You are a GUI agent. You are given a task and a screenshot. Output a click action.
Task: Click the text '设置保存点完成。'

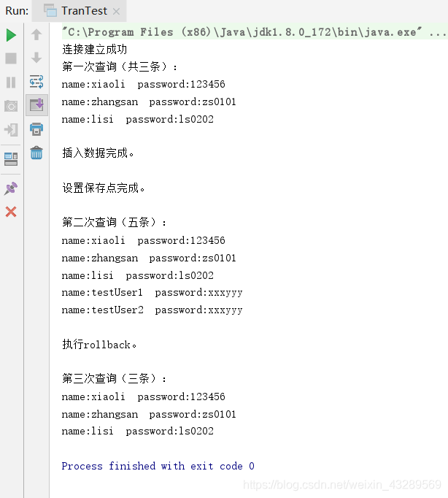(104, 188)
